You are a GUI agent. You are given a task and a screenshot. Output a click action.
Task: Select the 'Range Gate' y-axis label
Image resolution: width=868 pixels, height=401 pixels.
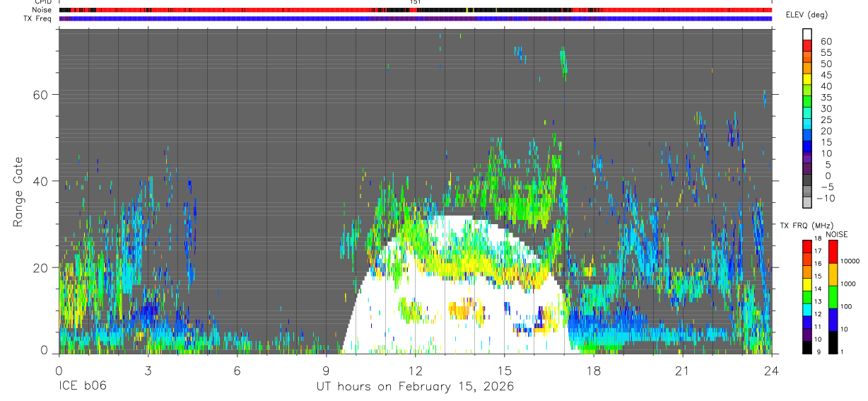coord(18,192)
